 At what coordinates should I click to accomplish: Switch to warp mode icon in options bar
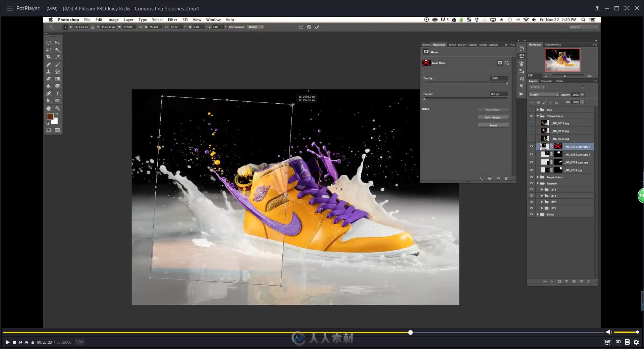(301, 27)
